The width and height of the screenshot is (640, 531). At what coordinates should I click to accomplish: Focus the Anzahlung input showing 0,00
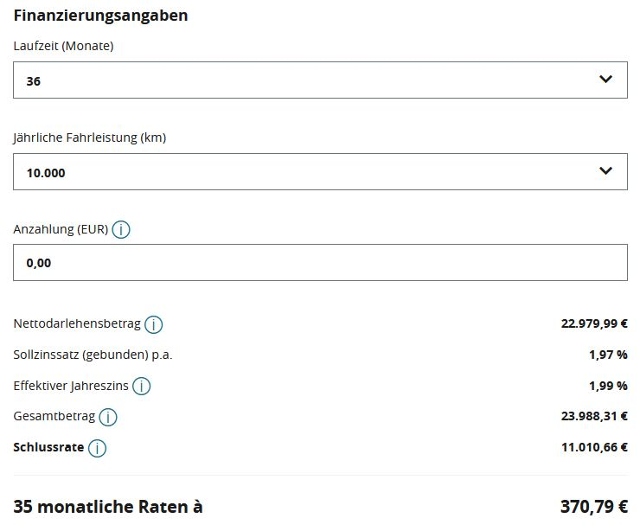click(x=320, y=262)
